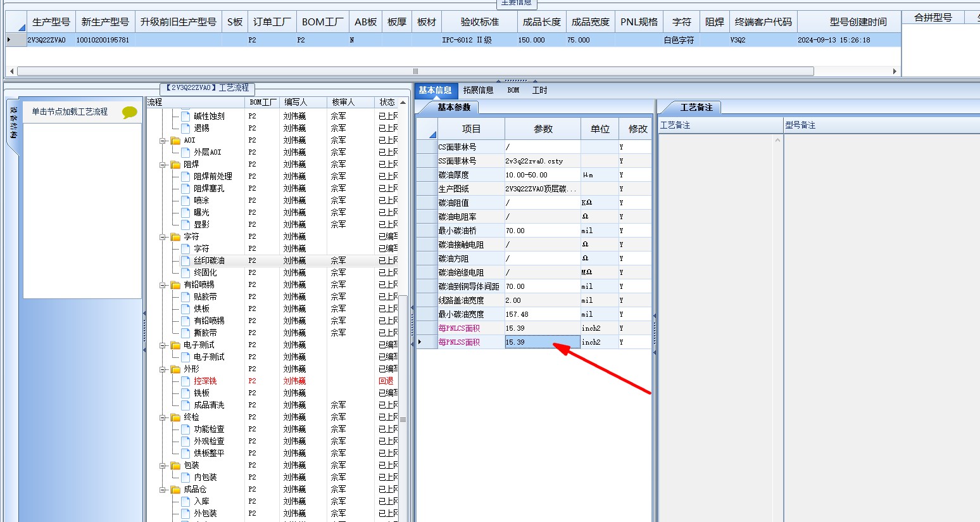Viewport: 980px width, 522px height.
Task: Select the 丝印碳油 process row
Action: tap(273, 261)
